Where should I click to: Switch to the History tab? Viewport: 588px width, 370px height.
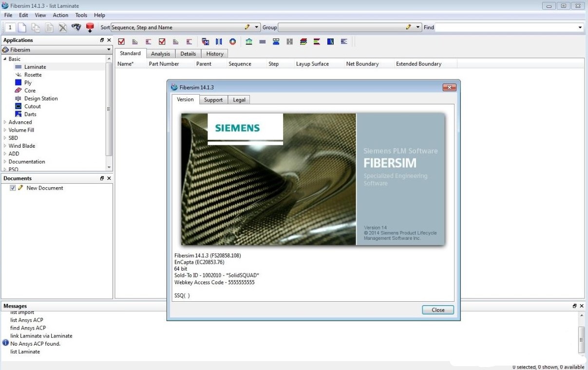(215, 54)
